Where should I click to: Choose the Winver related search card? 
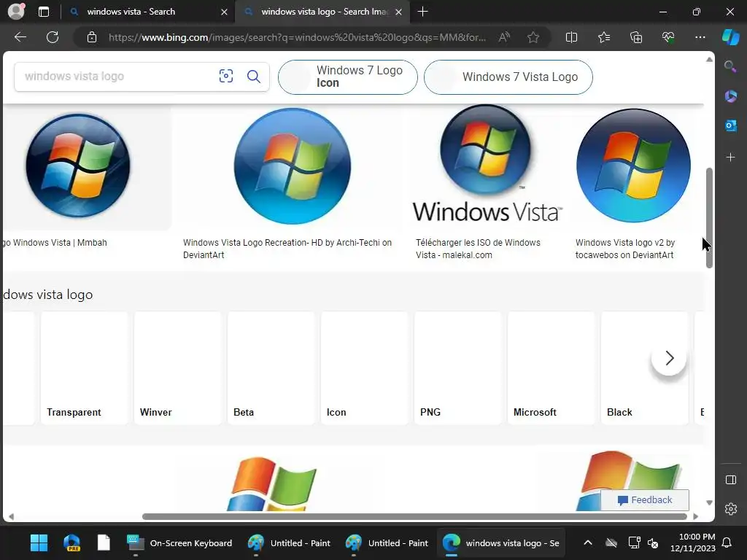[x=178, y=367]
